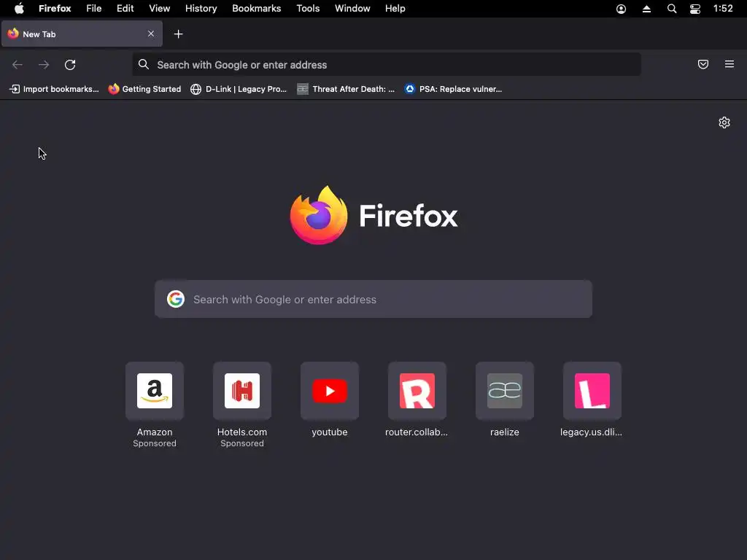747x560 pixels.
Task: Click Import bookmarks in bookmarks toolbar
Action: [54, 89]
